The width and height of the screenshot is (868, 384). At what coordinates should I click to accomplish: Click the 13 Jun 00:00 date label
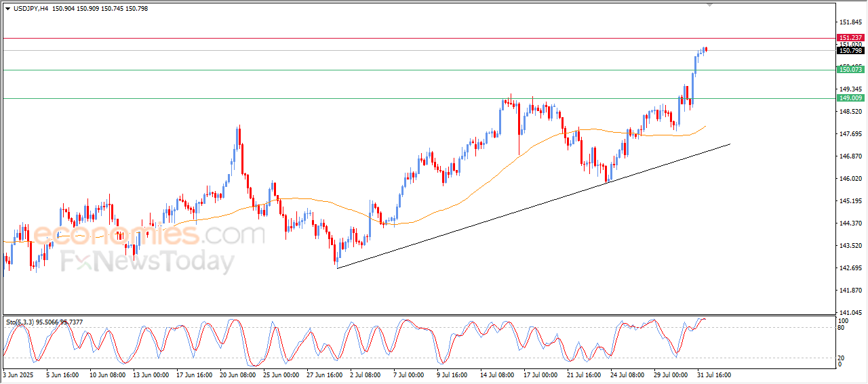tap(150, 374)
